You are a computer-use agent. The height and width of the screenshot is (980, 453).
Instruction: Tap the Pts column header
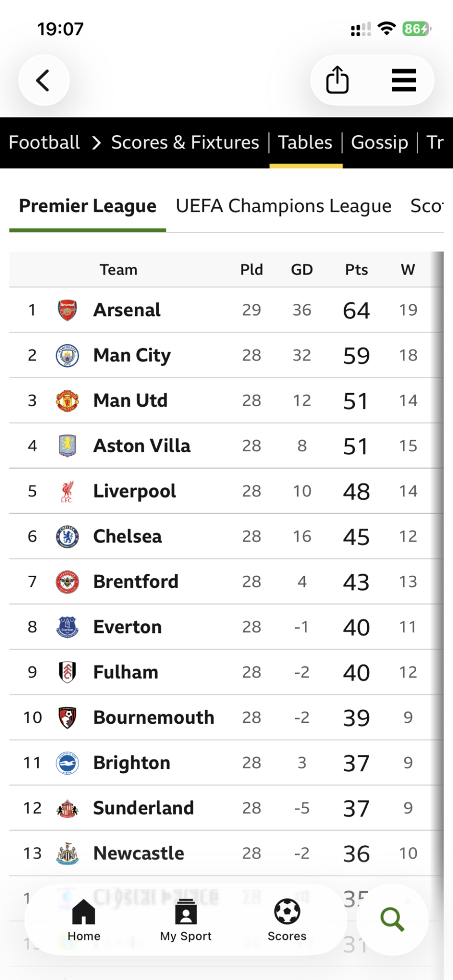click(356, 269)
